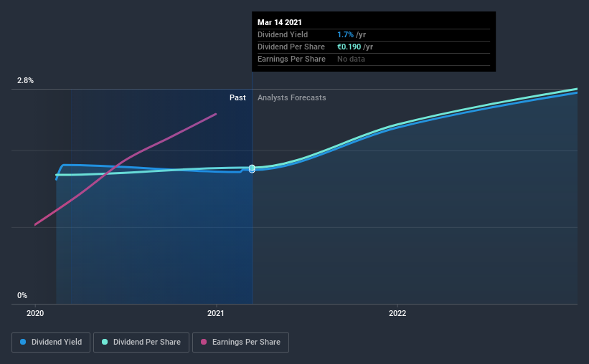
Task: Click the 0% y-axis label
Action: coord(22,295)
